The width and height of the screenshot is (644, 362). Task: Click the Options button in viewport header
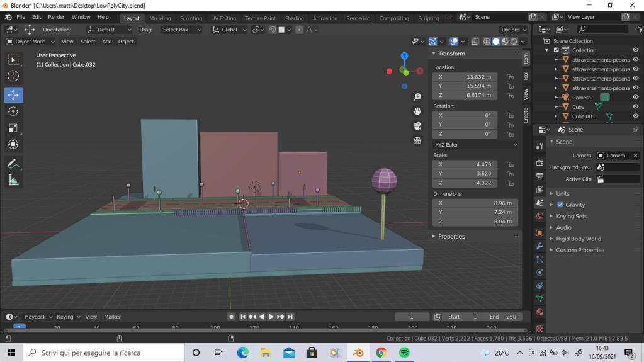pos(513,30)
